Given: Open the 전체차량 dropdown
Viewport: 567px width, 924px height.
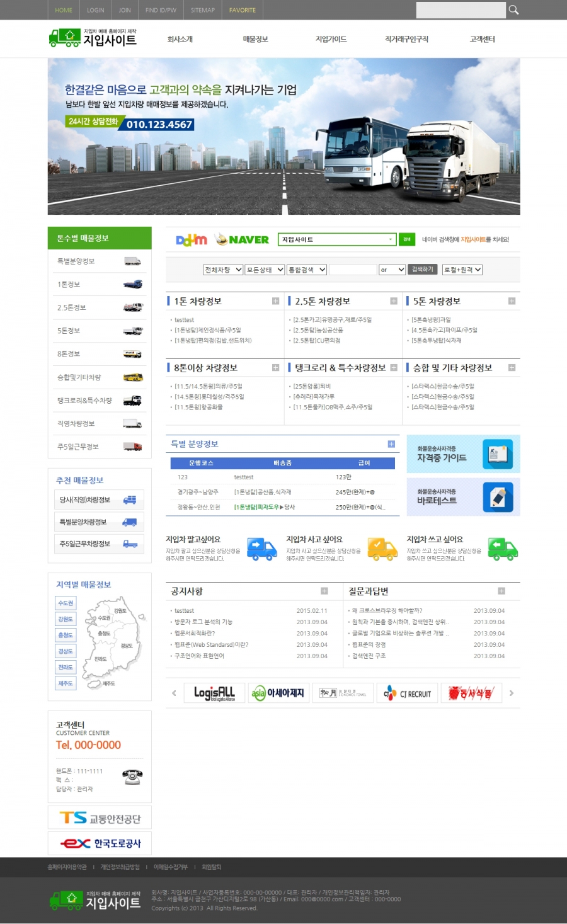Looking at the screenshot, I should [x=223, y=270].
